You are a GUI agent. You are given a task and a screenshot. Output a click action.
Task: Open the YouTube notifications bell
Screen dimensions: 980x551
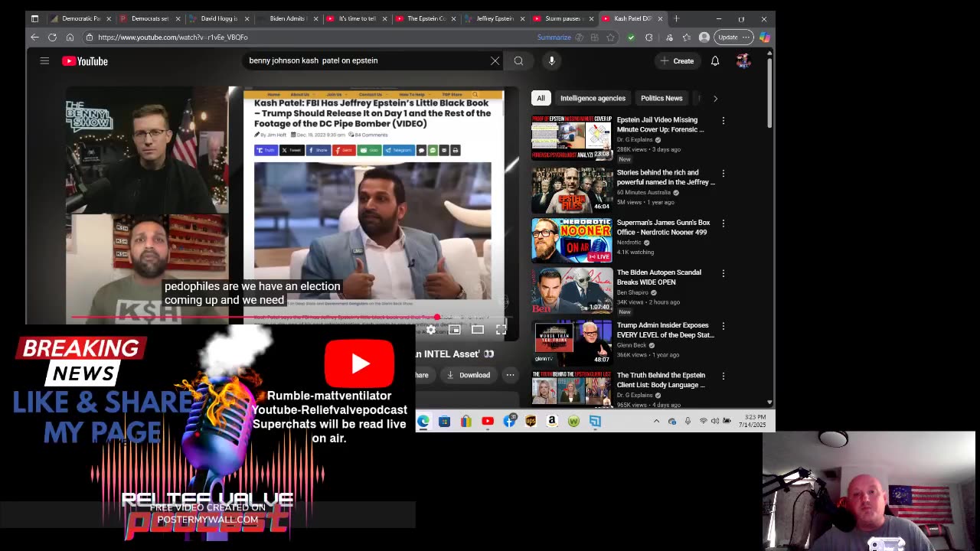pyautogui.click(x=714, y=61)
